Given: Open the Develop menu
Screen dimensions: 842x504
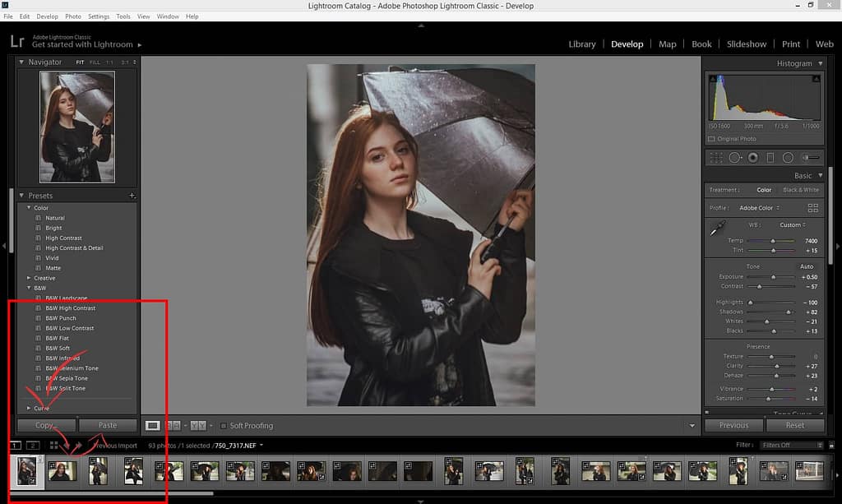Looking at the screenshot, I should pos(47,16).
